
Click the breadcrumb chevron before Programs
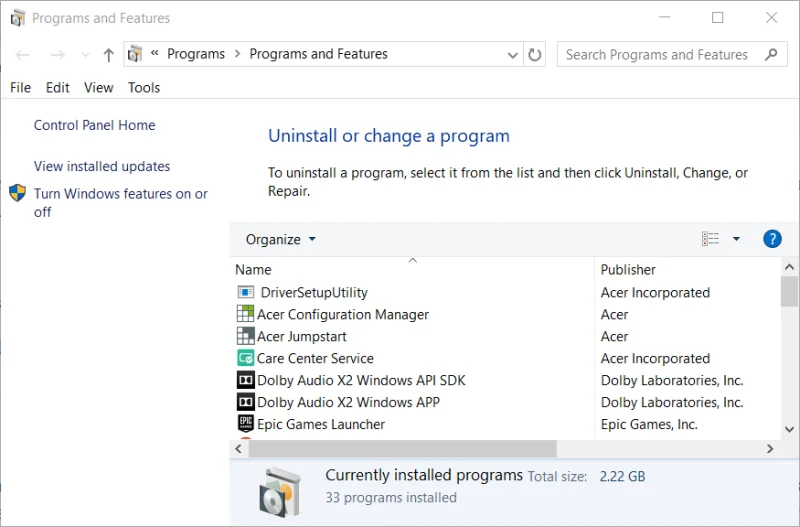tap(155, 53)
